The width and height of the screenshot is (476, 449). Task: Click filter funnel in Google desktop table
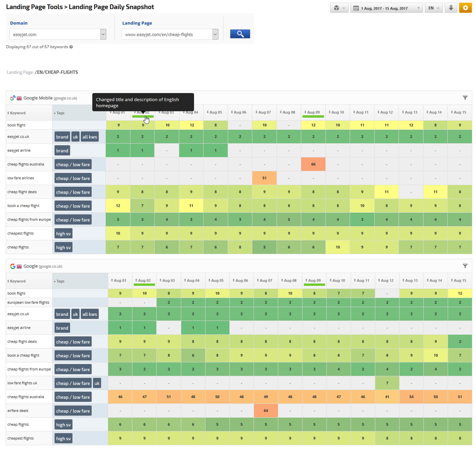pos(465,266)
